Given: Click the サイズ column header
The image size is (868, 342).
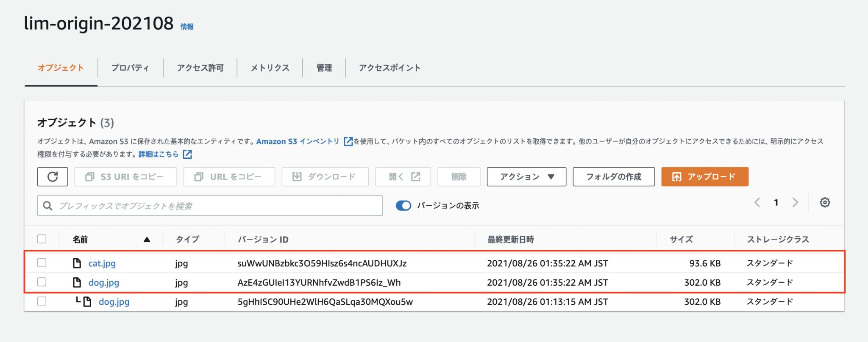Looking at the screenshot, I should click(x=682, y=240).
